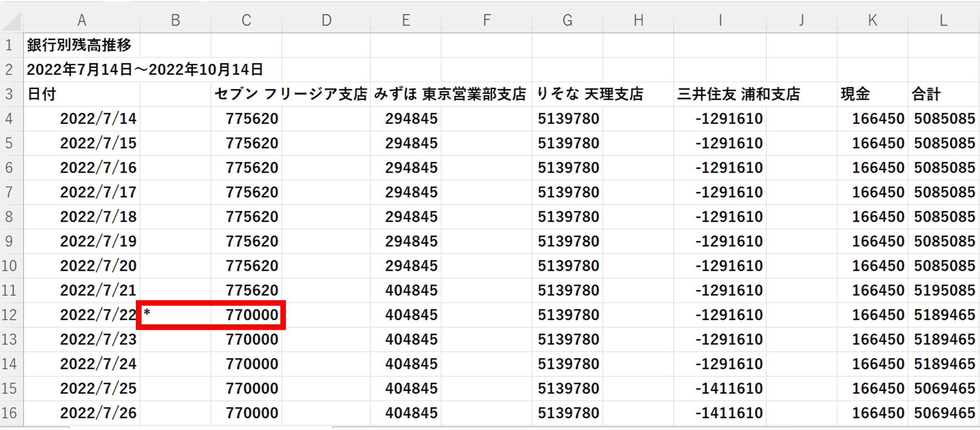Click 5139780 in row 7
Viewport: 980px width, 430px height.
[x=568, y=192]
